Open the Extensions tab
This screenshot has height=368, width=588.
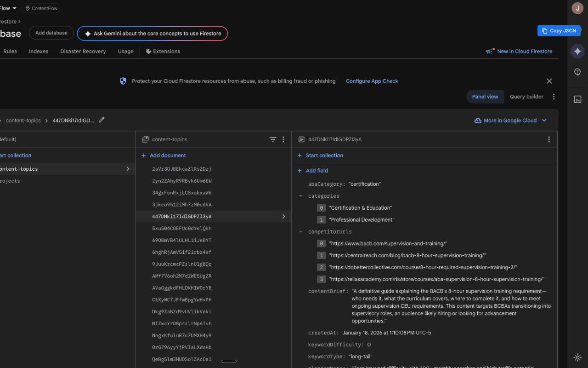click(x=163, y=52)
